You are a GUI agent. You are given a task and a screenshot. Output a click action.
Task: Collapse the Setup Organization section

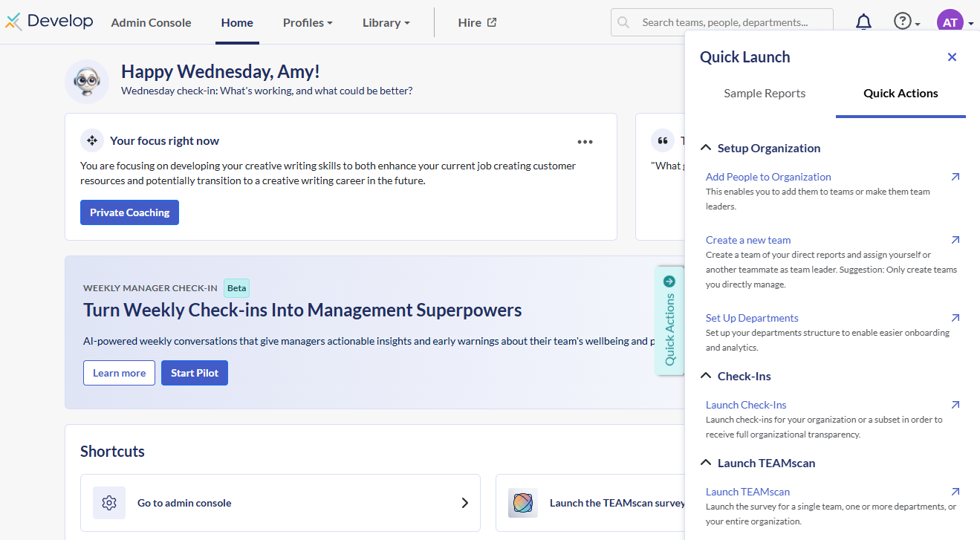707,148
